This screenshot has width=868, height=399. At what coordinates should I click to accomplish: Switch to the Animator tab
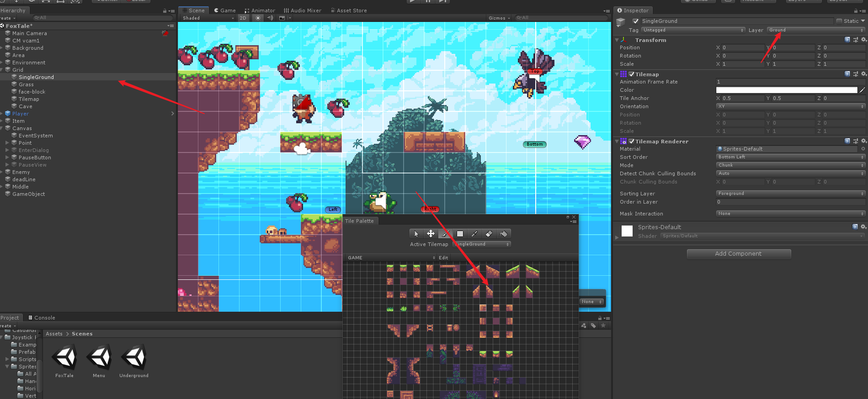click(x=260, y=10)
